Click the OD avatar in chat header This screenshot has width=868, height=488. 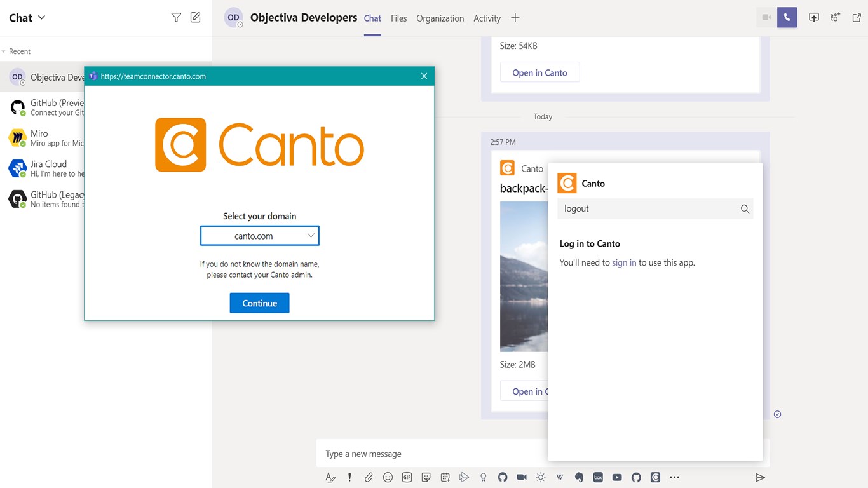click(x=234, y=18)
